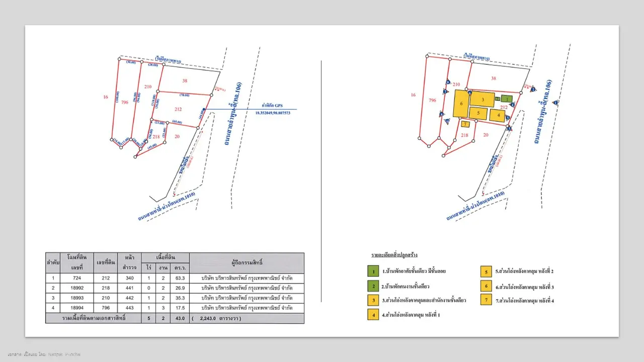Click plot label '16' on the left map

point(106,96)
